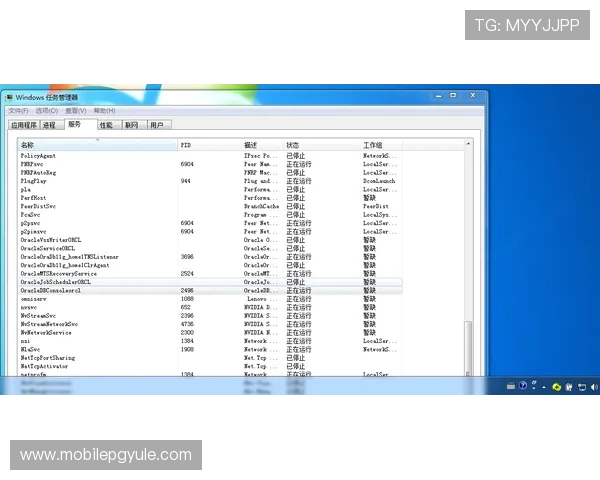Select the OracleOraDb11g_home1ClrAgent row

click(x=210, y=265)
